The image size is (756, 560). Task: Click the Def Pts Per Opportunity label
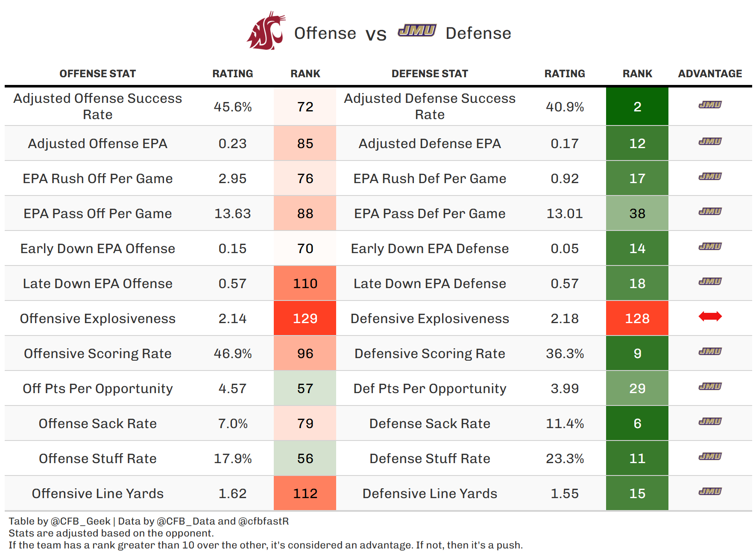(430, 388)
